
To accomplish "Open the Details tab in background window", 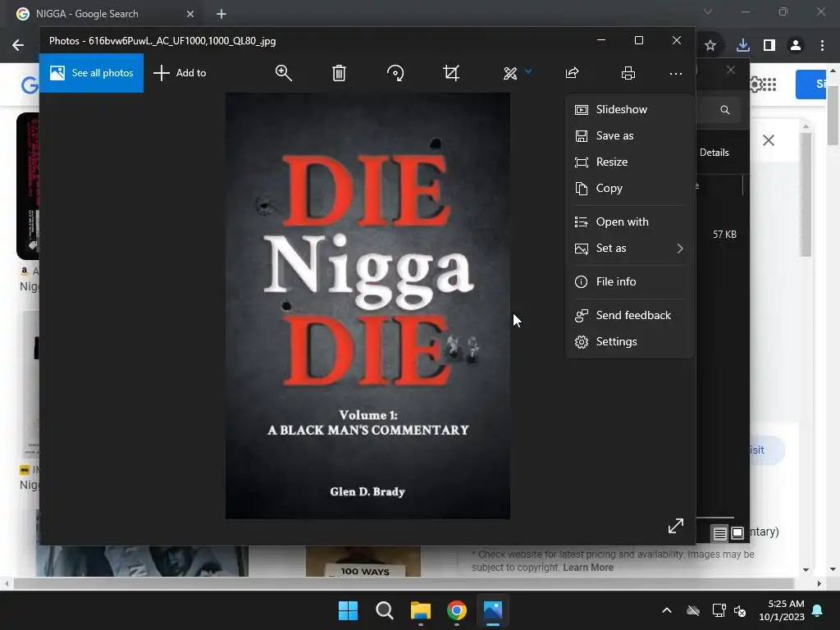I will tap(714, 153).
